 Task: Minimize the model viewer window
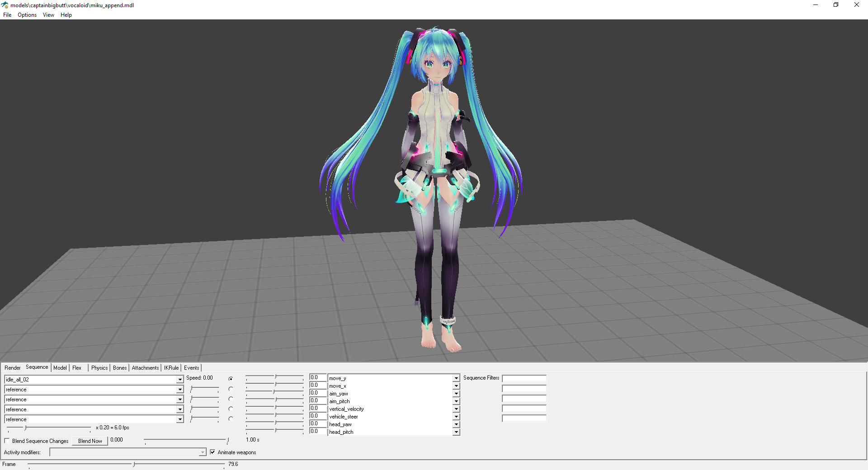pos(816,5)
